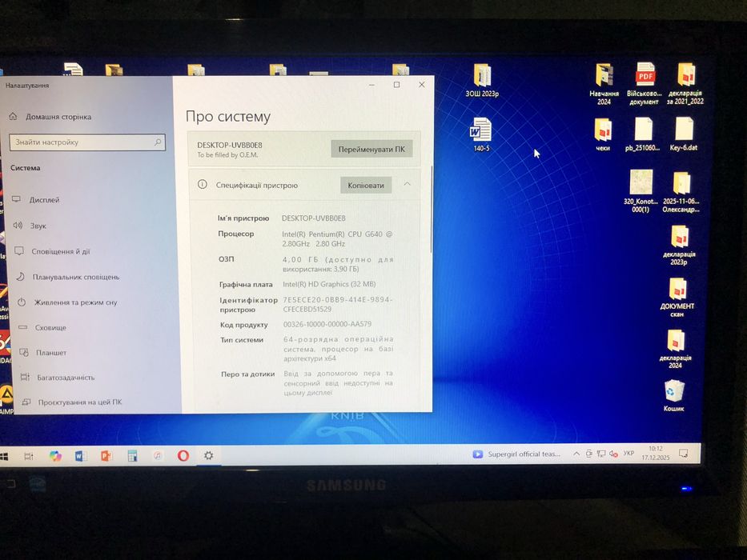The width and height of the screenshot is (747, 560).
Task: Open the Навчання 2024 folder
Action: (604, 84)
